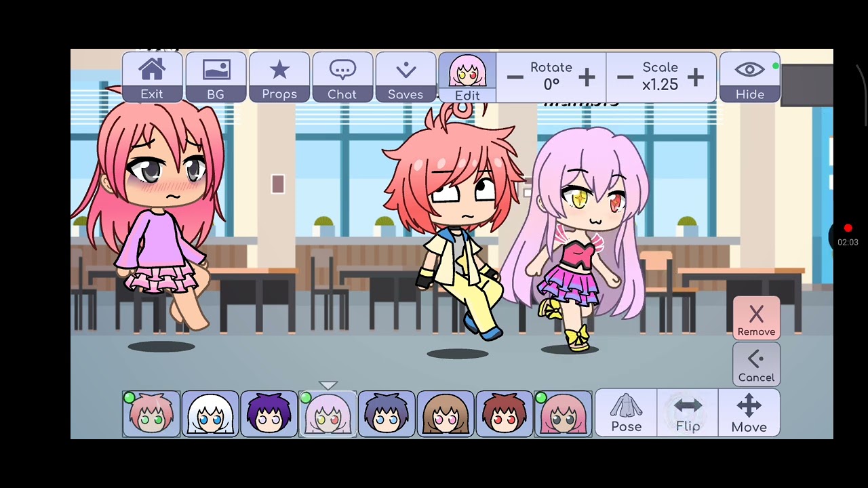
Task: Select the brown-haired pink-eyed character slot
Action: tap(446, 413)
